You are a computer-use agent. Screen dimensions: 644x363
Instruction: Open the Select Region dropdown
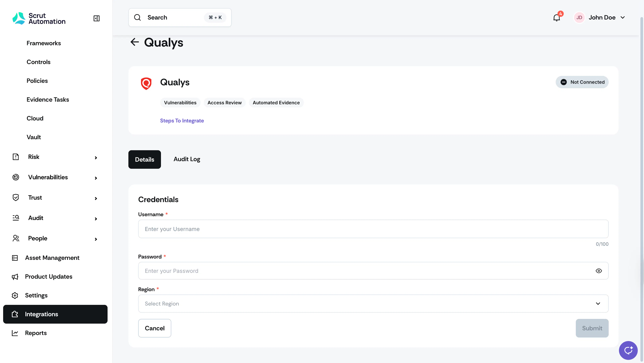(x=373, y=303)
